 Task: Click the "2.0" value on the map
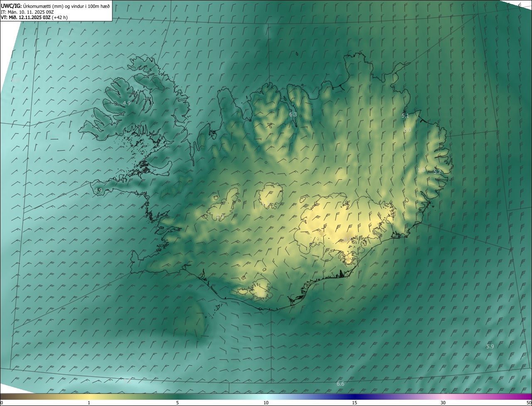point(408,130)
